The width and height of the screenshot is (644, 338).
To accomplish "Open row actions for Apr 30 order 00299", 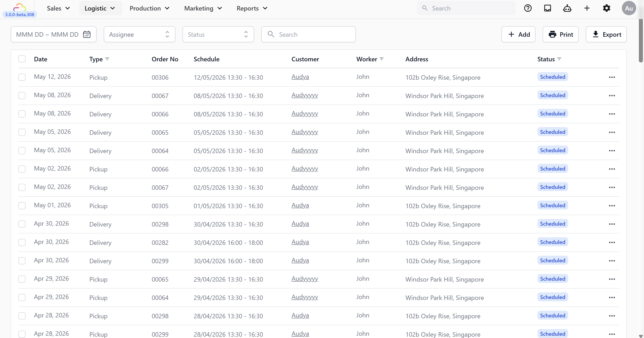I will 612,261.
